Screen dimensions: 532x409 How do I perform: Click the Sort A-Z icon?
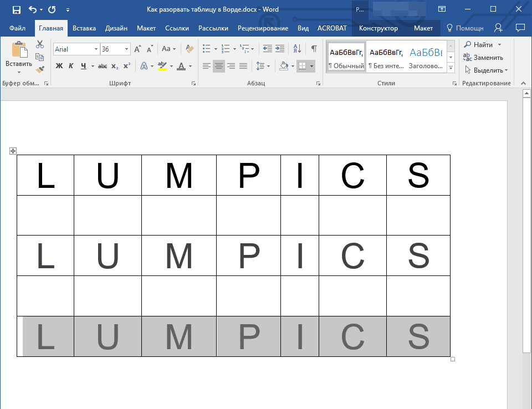point(297,49)
